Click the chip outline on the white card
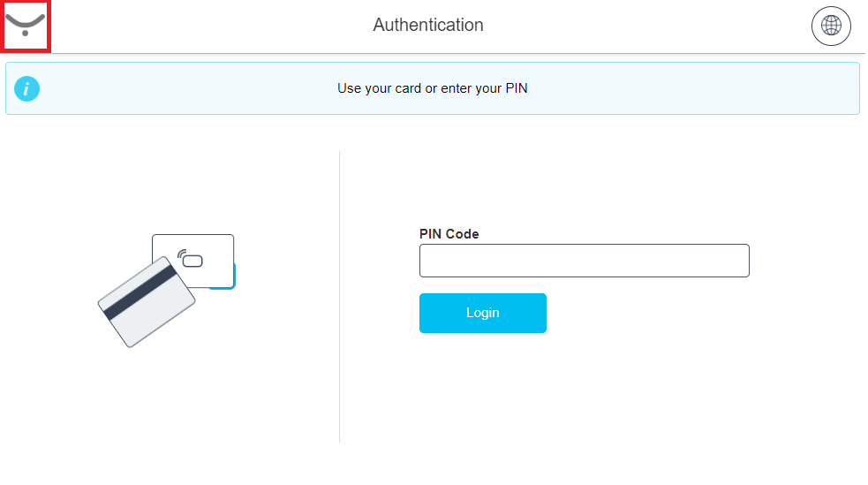This screenshot has height=485, width=868. (x=192, y=261)
